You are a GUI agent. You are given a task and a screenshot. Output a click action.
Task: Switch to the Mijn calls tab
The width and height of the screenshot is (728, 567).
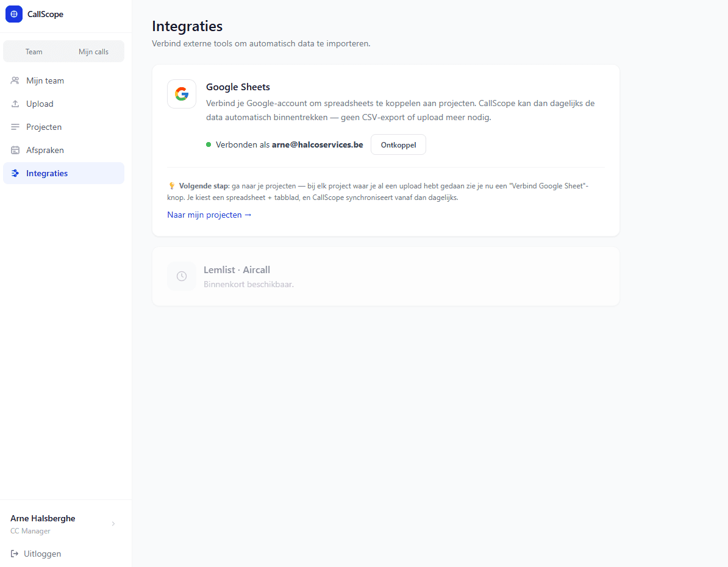[93, 52]
